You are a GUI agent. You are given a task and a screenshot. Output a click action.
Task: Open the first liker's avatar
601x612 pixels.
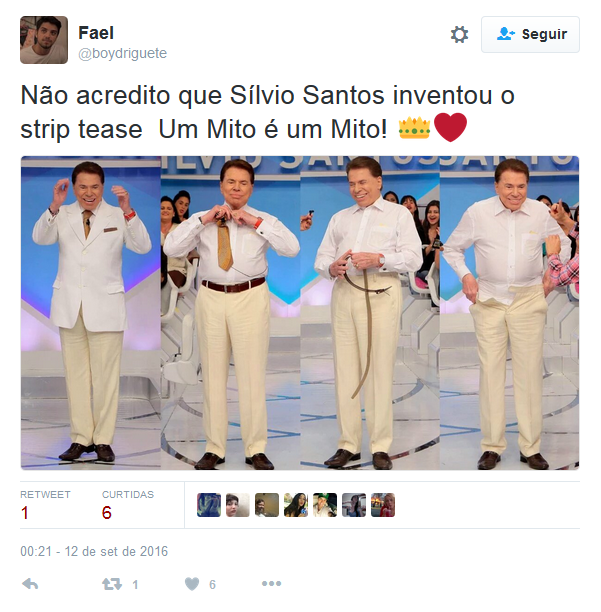(209, 505)
